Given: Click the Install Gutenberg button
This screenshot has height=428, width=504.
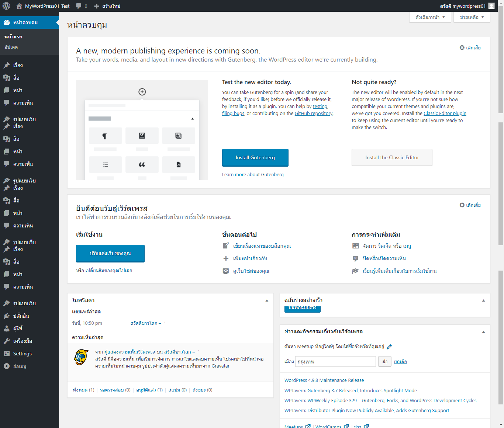Looking at the screenshot, I should (x=255, y=157).
